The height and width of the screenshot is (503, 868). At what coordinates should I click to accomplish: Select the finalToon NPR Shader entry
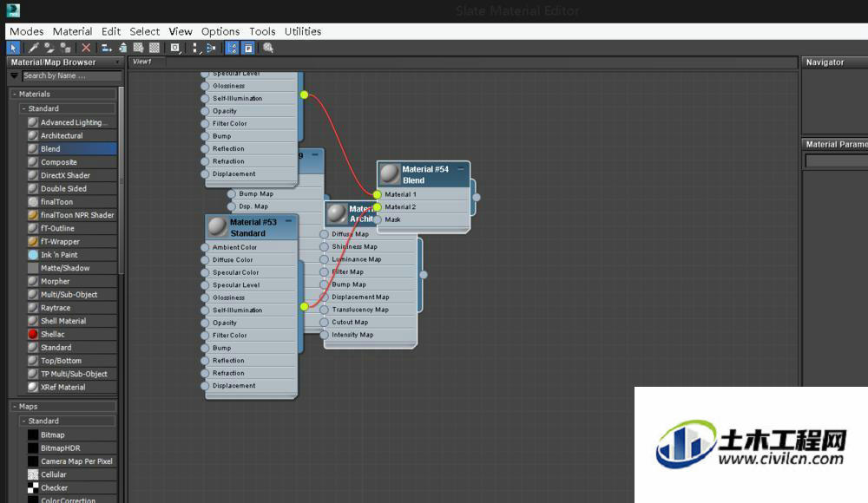pyautogui.click(x=72, y=215)
